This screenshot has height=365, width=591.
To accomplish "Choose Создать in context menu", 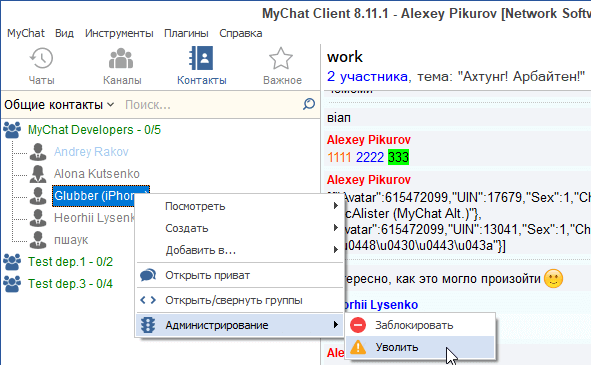I will click(x=240, y=228).
